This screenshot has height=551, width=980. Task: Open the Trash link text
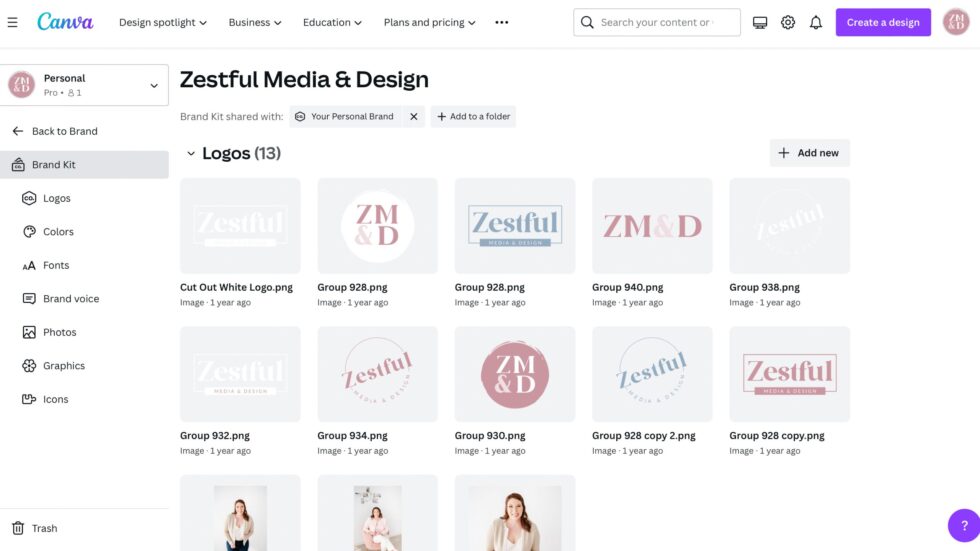pyautogui.click(x=44, y=529)
